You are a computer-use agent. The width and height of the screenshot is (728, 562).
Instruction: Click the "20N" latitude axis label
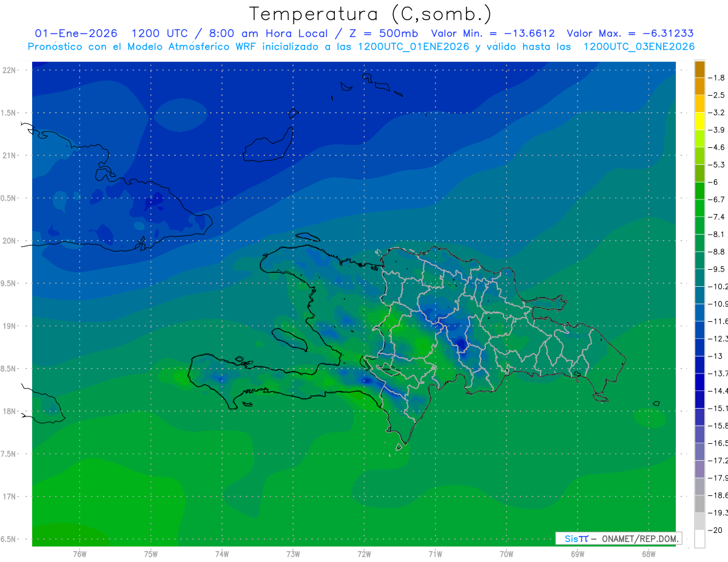pyautogui.click(x=10, y=241)
